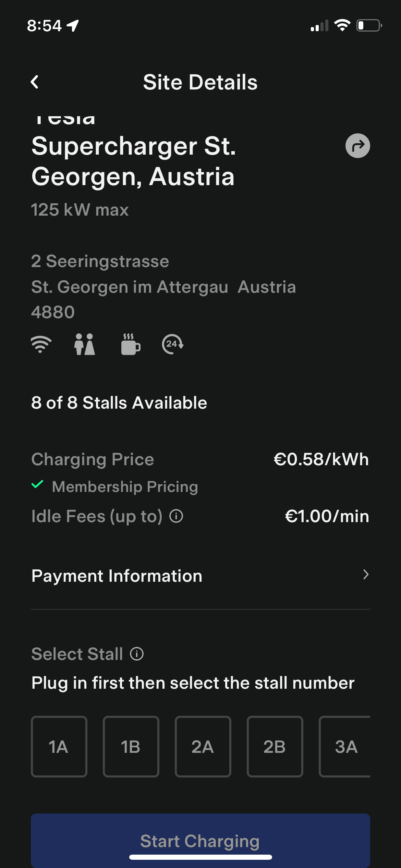
Task: Open Select Stall info icon
Action: pyautogui.click(x=137, y=654)
